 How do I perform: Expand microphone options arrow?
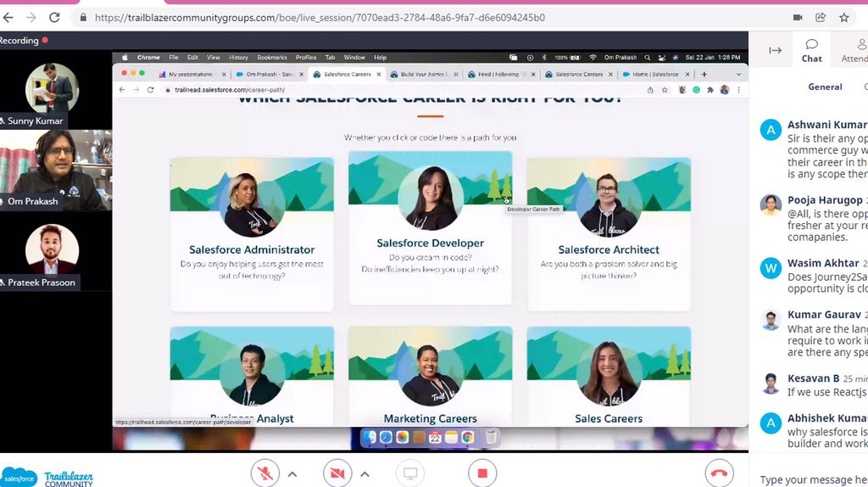292,474
